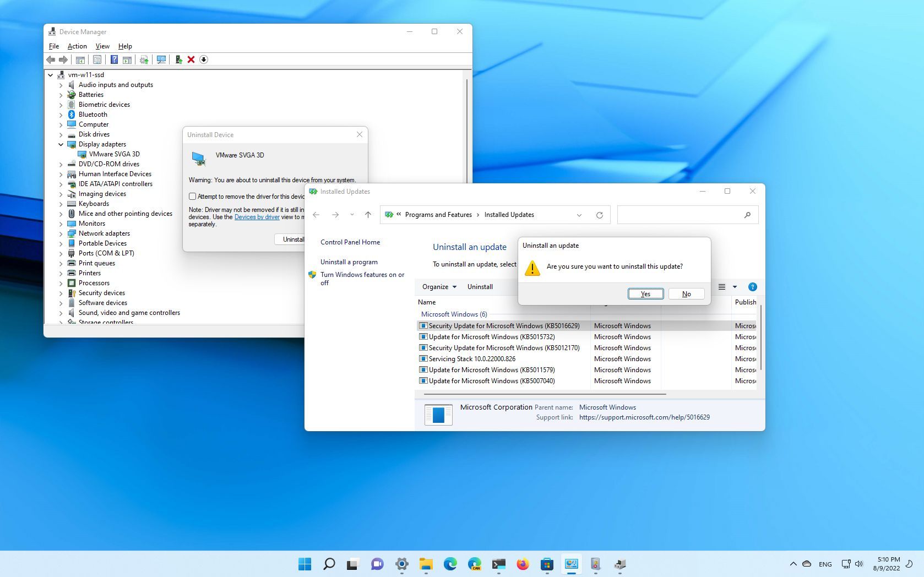Viewport: 924px width, 577px height.
Task: Open the Action menu in Device Manager
Action: click(77, 46)
